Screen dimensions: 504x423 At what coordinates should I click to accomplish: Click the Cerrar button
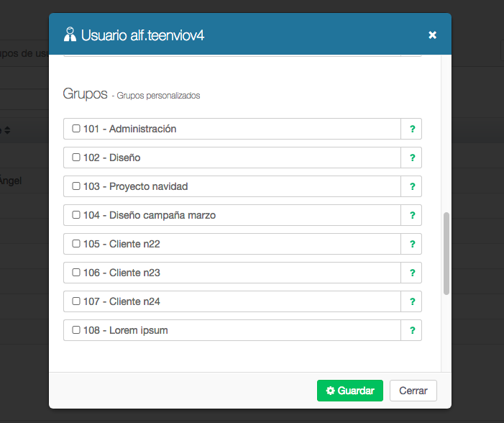point(413,391)
